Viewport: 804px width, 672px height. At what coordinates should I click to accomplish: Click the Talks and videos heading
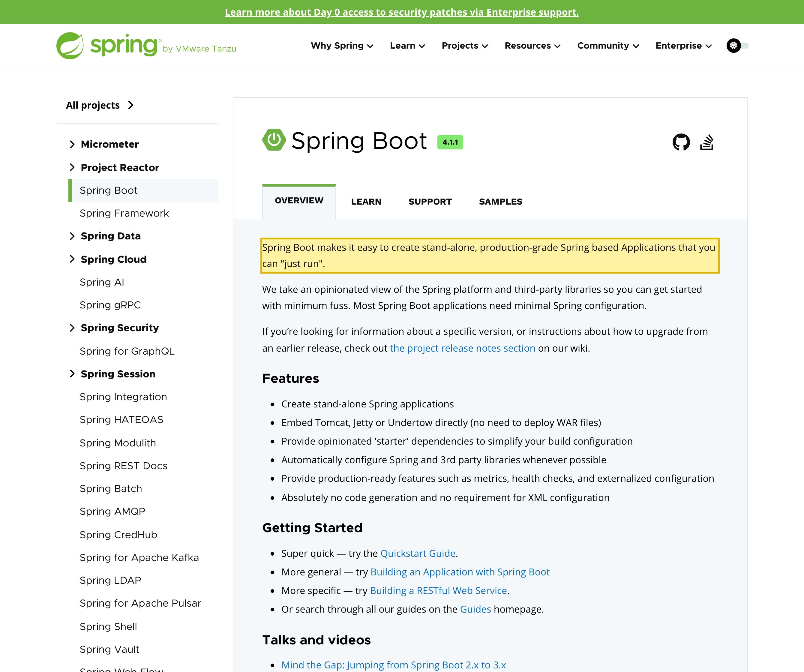tap(316, 640)
